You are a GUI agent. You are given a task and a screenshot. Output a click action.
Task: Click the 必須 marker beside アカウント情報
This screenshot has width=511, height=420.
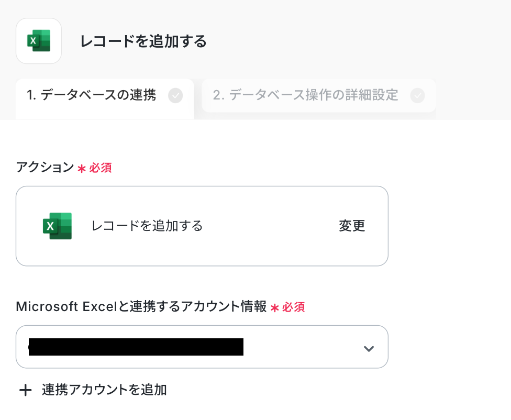pyautogui.click(x=294, y=307)
